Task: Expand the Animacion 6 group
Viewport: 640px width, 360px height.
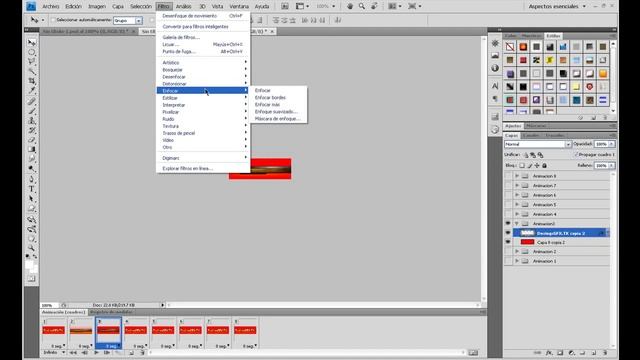Action: click(x=517, y=195)
